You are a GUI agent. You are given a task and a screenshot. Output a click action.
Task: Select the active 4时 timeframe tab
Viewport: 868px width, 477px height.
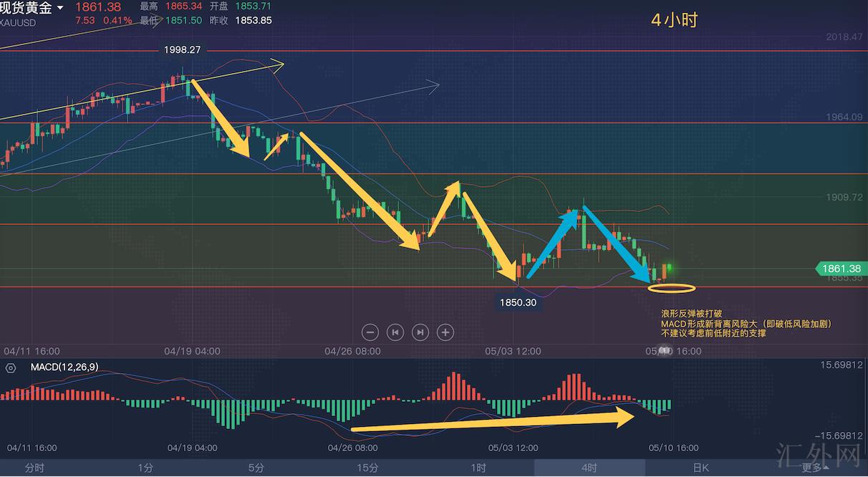point(589,468)
